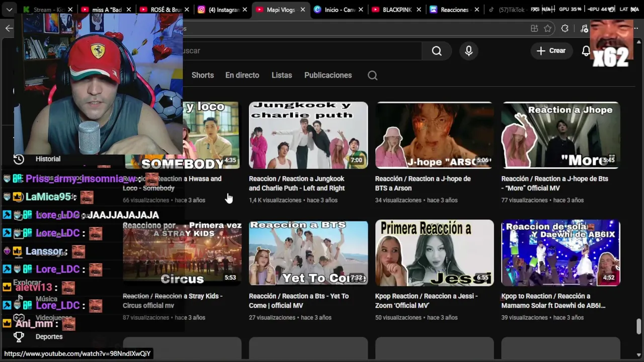Screen dimensions: 644x362
Task: Close the miss A "Bad" tab
Action: [128, 10]
